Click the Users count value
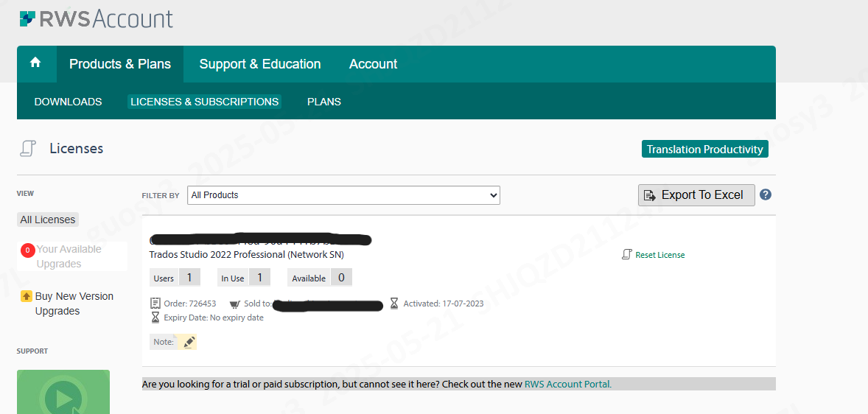This screenshot has width=868, height=414. [x=189, y=277]
